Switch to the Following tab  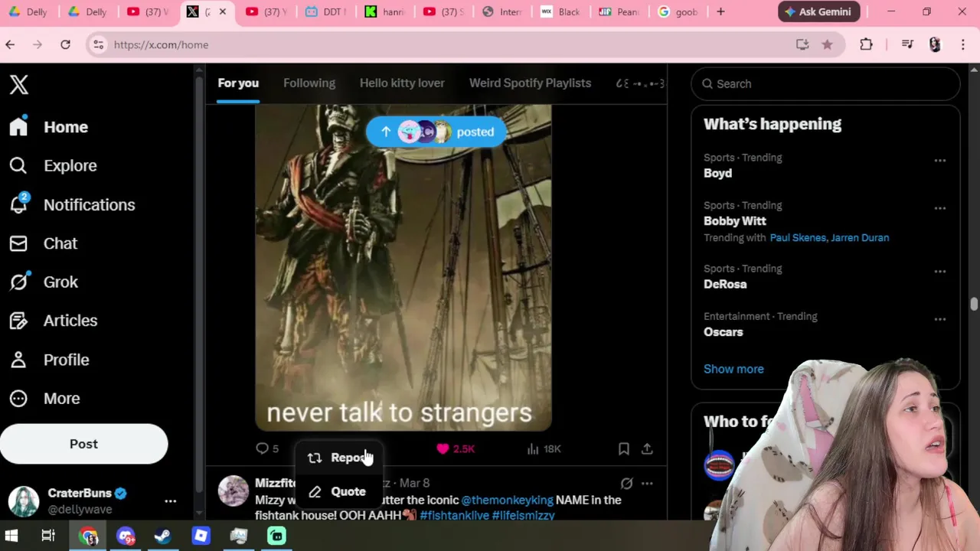[309, 83]
